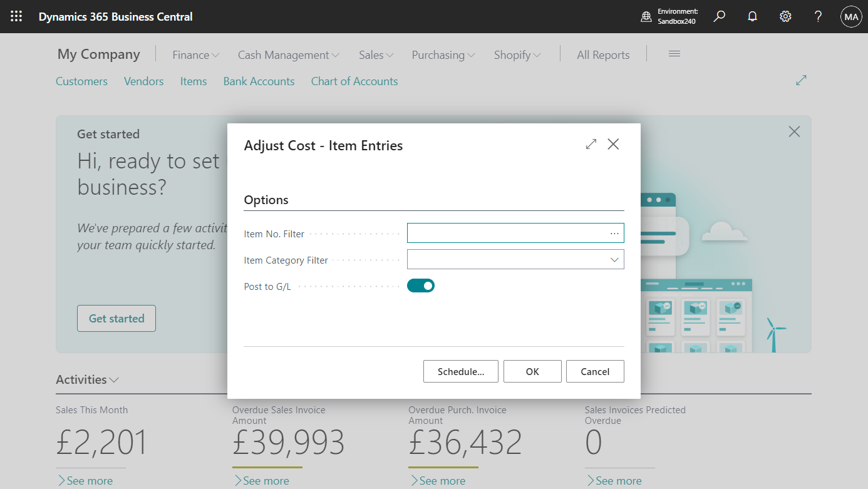
Task: Confirm the dialog with OK
Action: point(532,371)
